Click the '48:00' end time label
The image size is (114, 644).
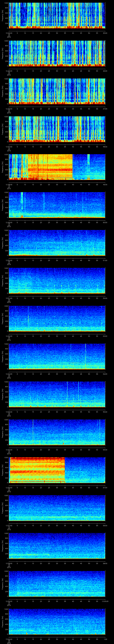point(105,147)
